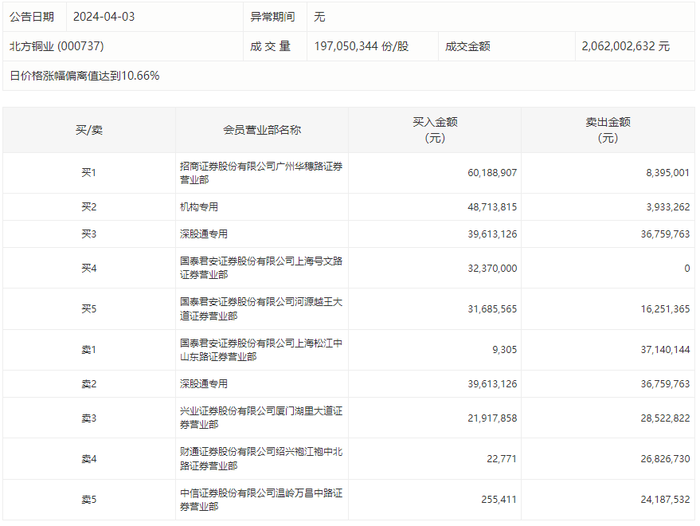Screen dimensions: 700x526
Task: Select the 买2 row label
Action: [x=89, y=207]
